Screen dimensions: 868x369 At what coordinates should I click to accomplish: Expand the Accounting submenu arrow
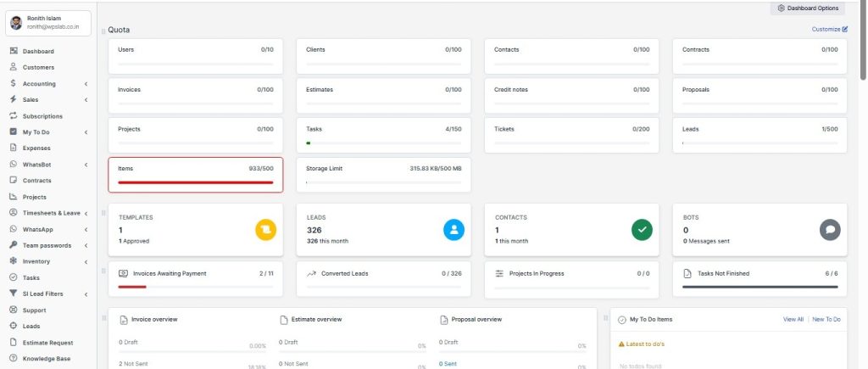tap(86, 84)
